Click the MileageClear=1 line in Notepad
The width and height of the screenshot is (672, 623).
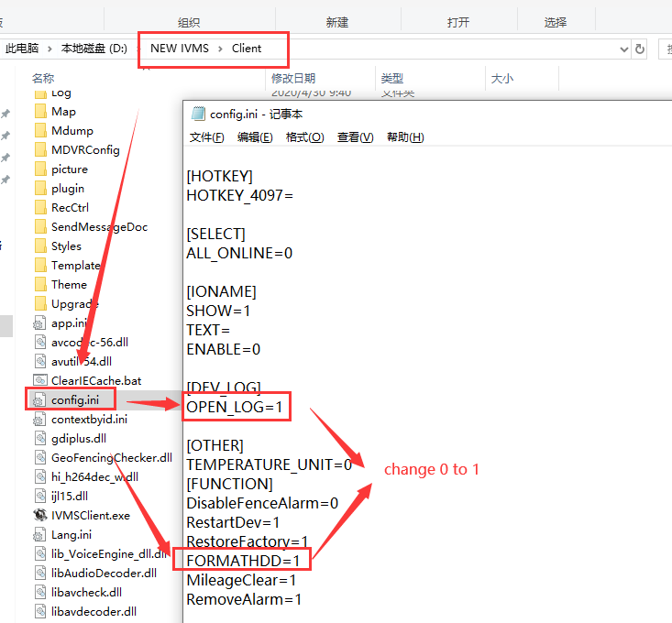click(241, 580)
